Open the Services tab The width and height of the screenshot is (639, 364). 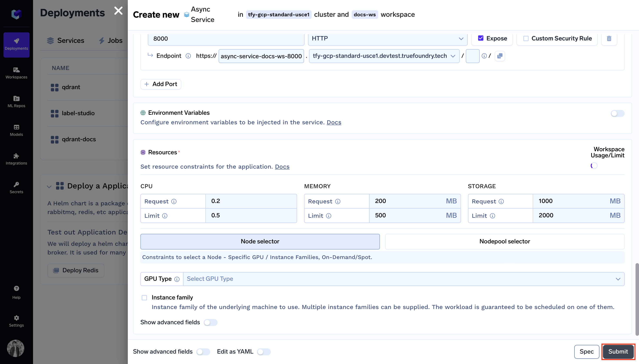pyautogui.click(x=65, y=40)
